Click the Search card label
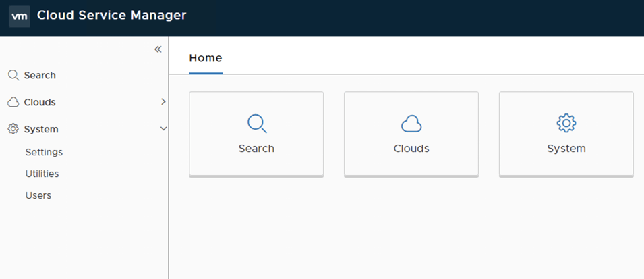 click(256, 149)
